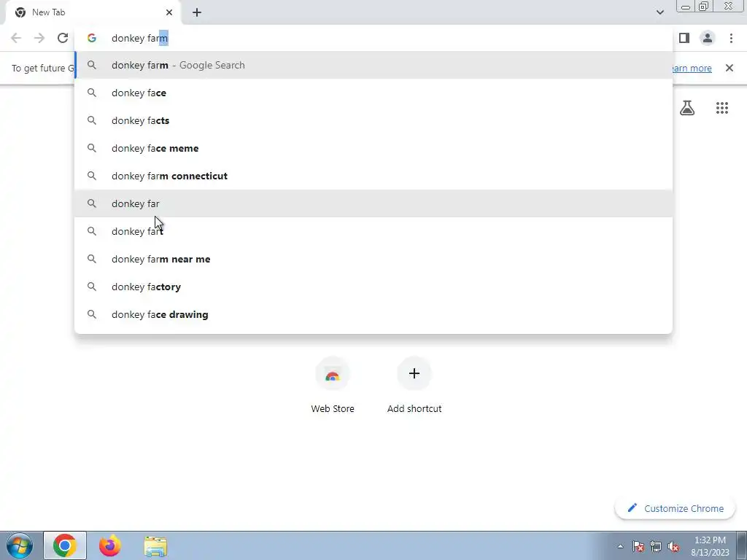Close the New Tab tab

169,12
